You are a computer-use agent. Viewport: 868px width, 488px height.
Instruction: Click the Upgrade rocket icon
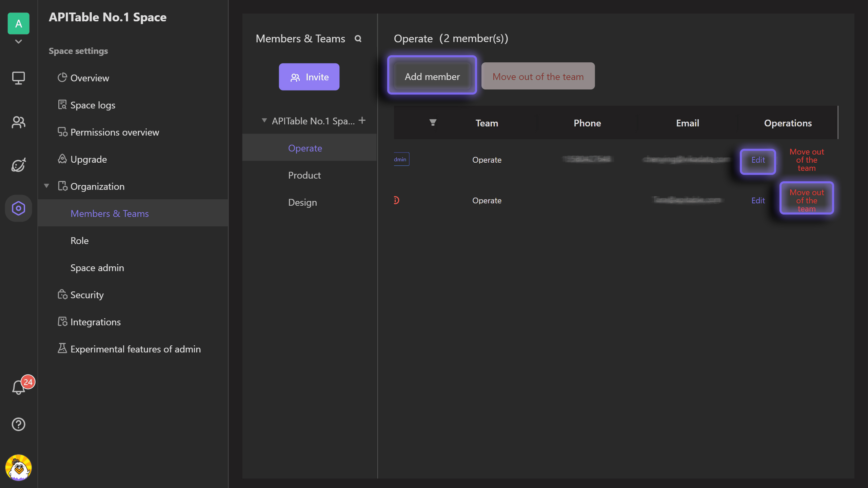tap(62, 159)
